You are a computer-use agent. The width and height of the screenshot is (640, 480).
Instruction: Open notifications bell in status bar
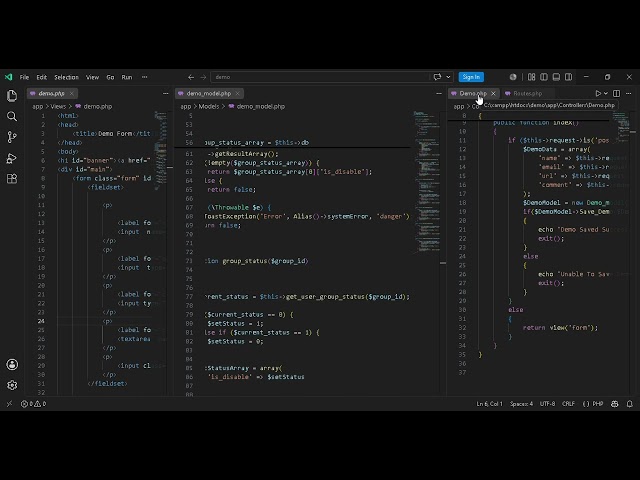(629, 404)
